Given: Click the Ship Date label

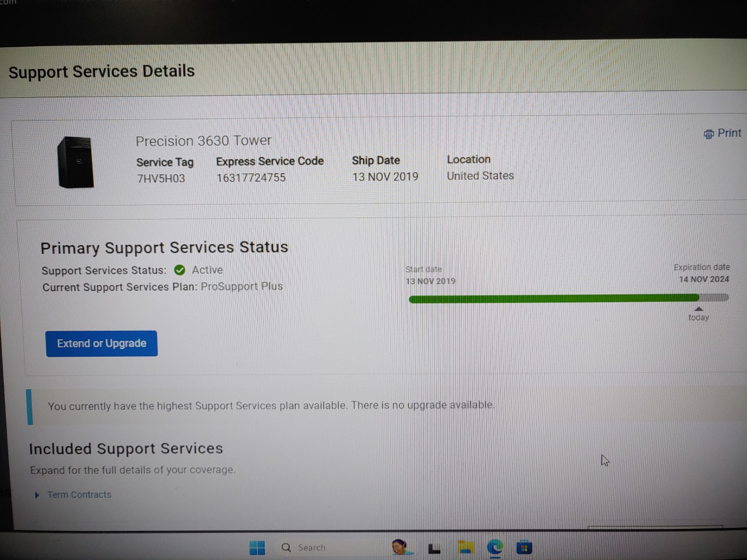Looking at the screenshot, I should click(376, 160).
